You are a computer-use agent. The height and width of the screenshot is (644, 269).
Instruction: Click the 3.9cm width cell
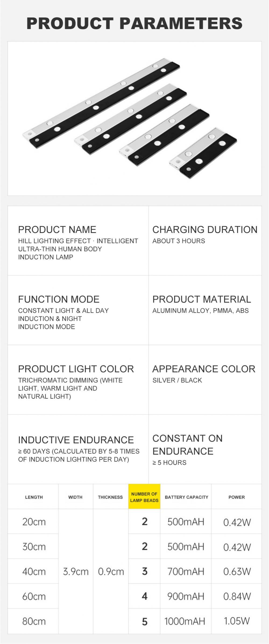(76, 572)
